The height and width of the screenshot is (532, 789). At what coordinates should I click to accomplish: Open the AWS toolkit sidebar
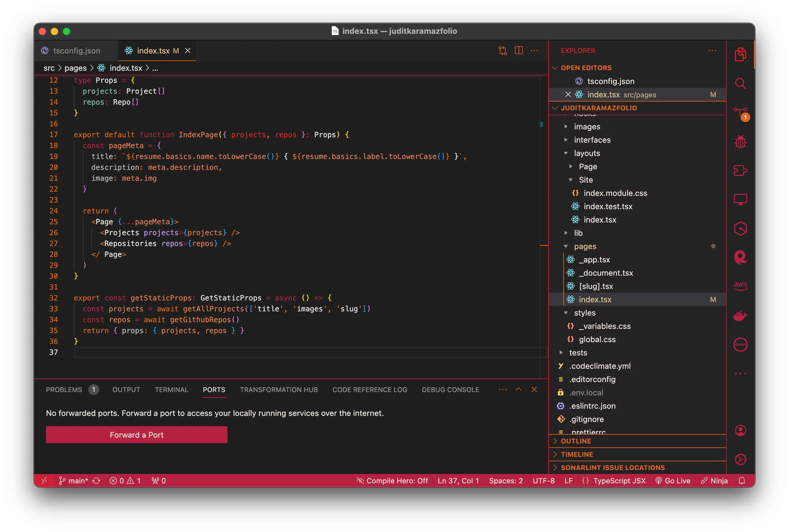[x=741, y=285]
